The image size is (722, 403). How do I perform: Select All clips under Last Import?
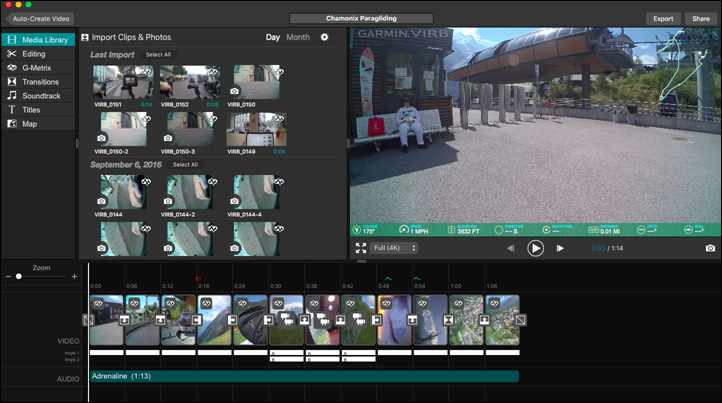click(x=158, y=54)
